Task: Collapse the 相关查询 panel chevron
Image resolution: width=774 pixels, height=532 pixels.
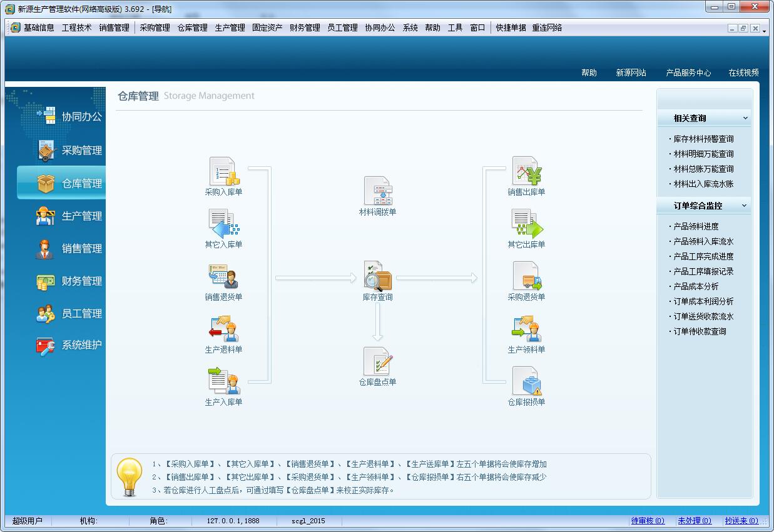Action: [x=745, y=118]
